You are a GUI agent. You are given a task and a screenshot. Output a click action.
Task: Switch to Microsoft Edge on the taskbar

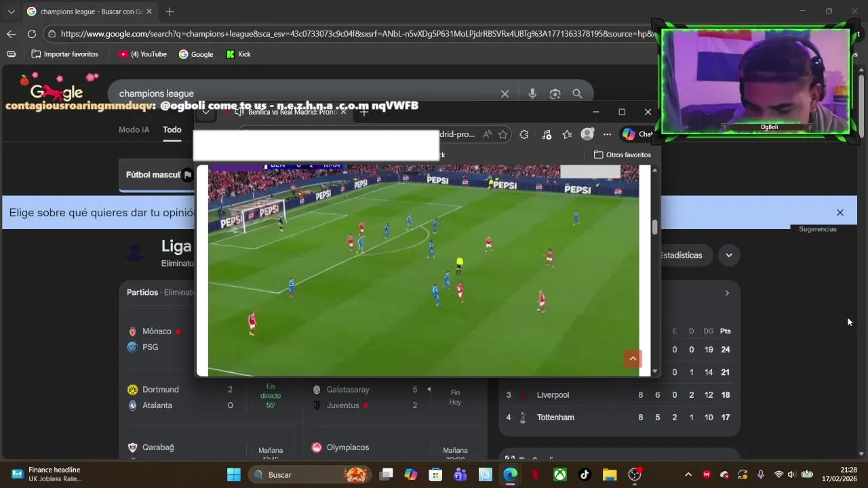pyautogui.click(x=510, y=474)
